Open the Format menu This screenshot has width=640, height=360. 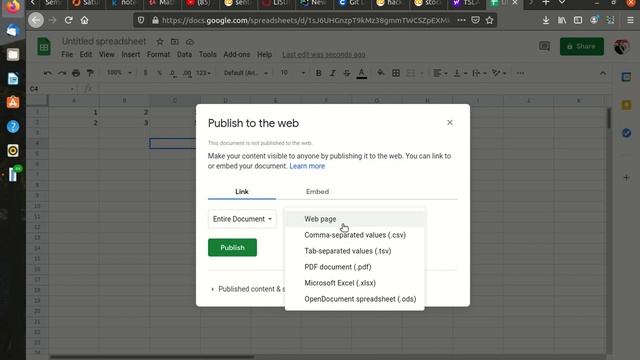click(158, 54)
